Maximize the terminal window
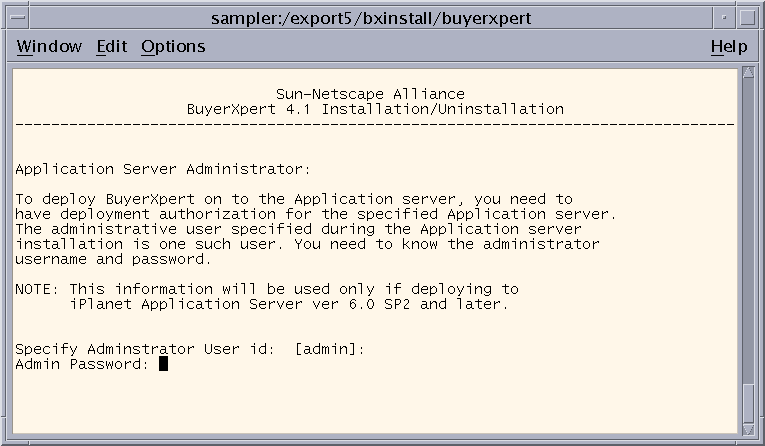 (x=747, y=18)
